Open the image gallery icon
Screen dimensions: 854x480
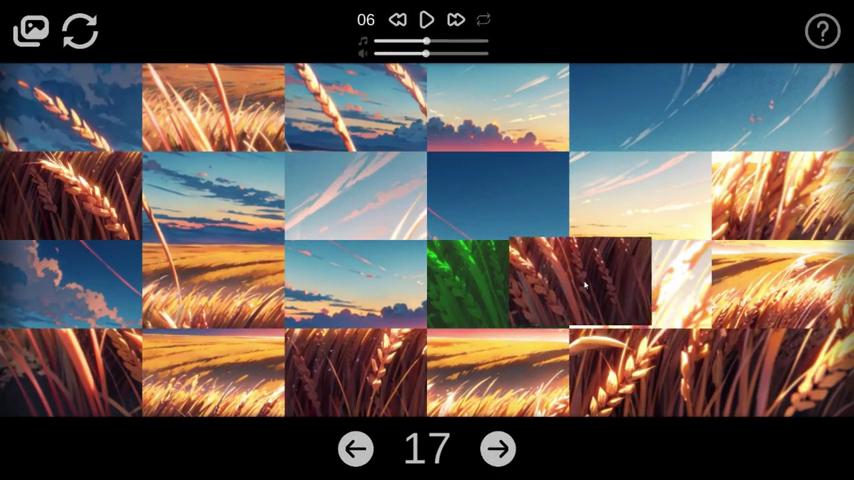click(x=31, y=31)
